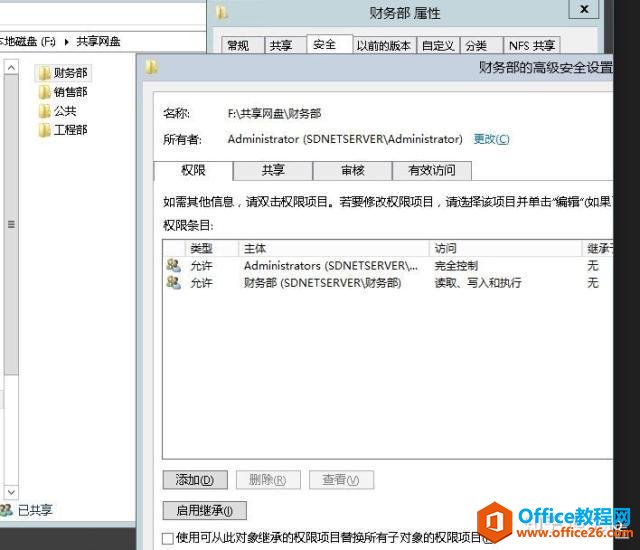This screenshot has width=640, height=550.
Task: Click the 公共 folder name
Action: [x=65, y=111]
